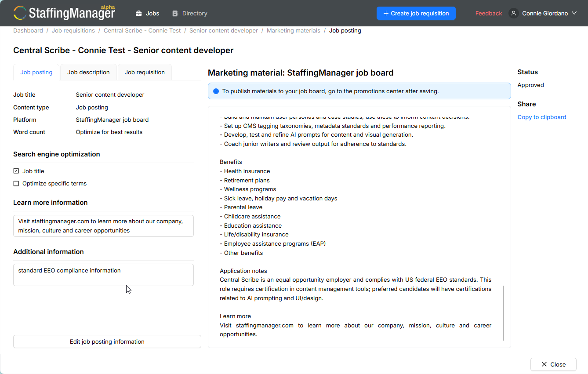Click the blue info icon in publish notice
Image resolution: width=588 pixels, height=374 pixels.
216,91
